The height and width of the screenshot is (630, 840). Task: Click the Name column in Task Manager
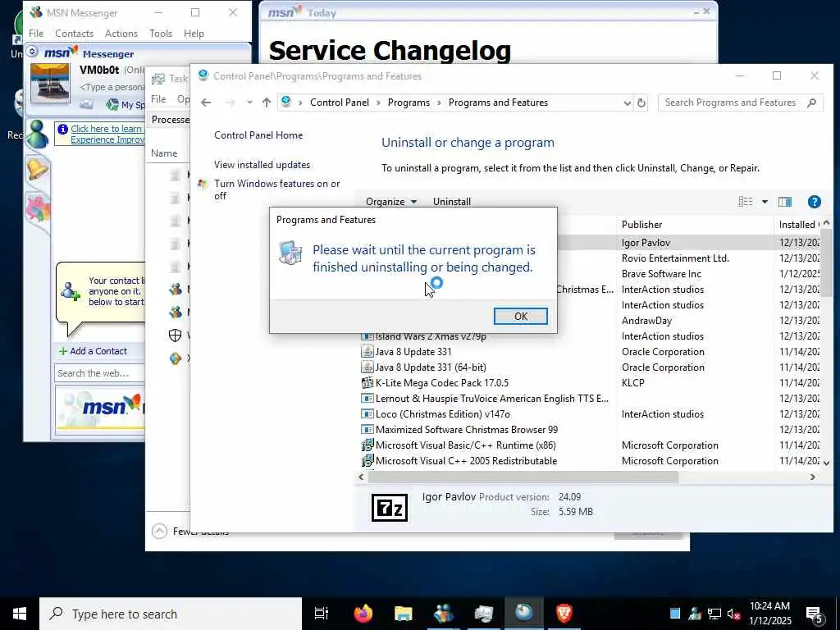click(164, 153)
